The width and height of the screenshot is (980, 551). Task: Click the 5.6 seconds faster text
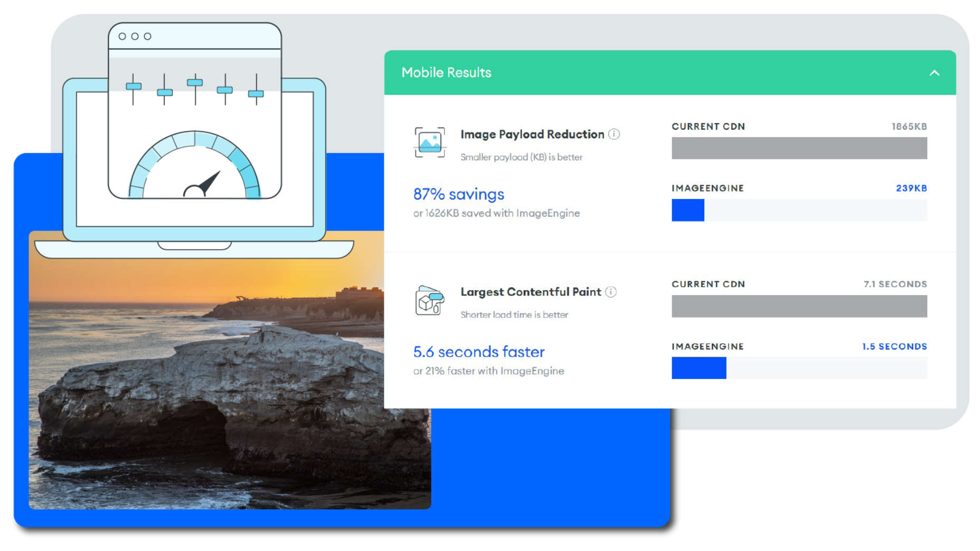478,351
